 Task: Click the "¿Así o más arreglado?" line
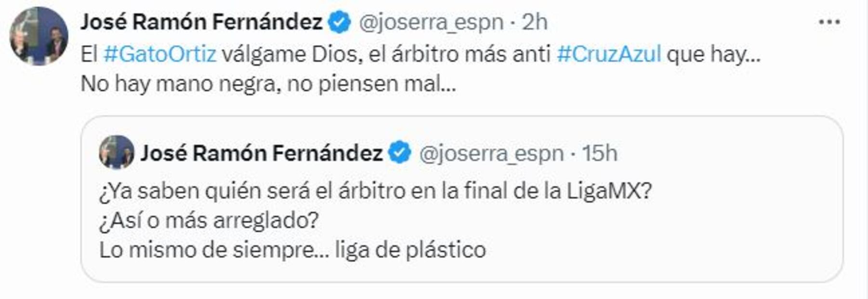209,220
